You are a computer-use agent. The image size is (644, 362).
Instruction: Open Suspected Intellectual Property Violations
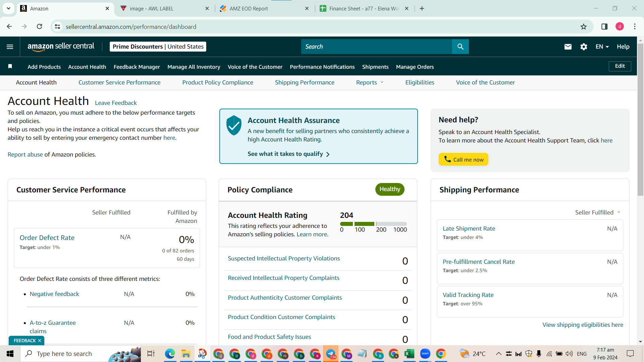[284, 258]
